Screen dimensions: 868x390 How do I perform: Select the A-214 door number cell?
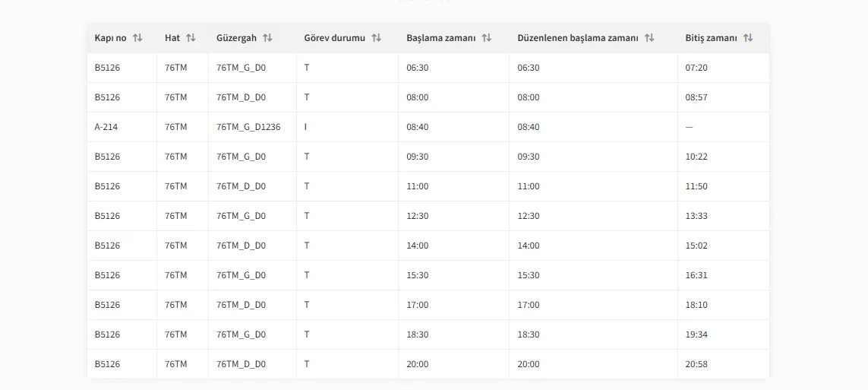point(106,127)
